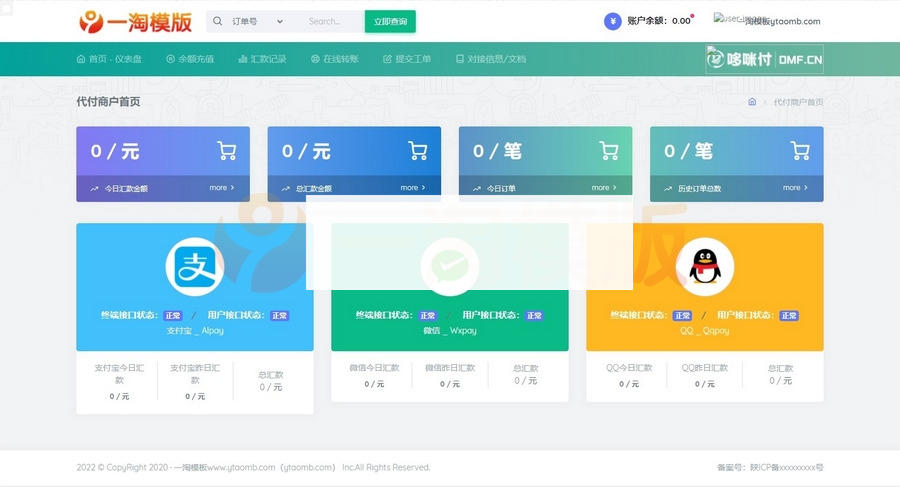Click the search magnifier icon

tap(218, 21)
